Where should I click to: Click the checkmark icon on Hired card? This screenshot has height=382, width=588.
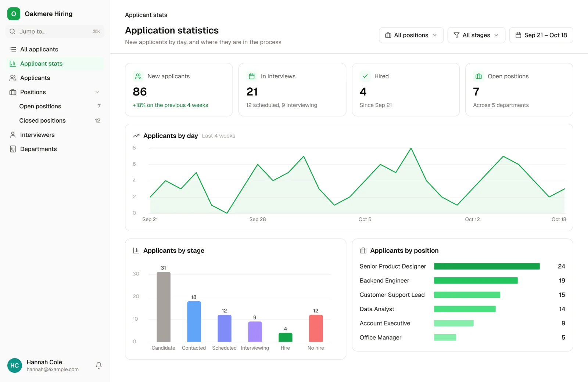click(365, 76)
